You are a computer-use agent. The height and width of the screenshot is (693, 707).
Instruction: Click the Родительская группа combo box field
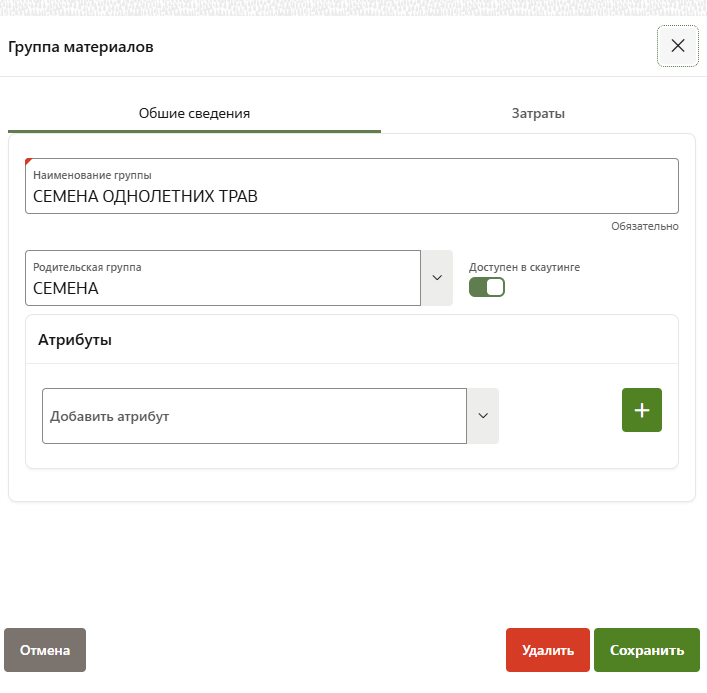pos(222,278)
